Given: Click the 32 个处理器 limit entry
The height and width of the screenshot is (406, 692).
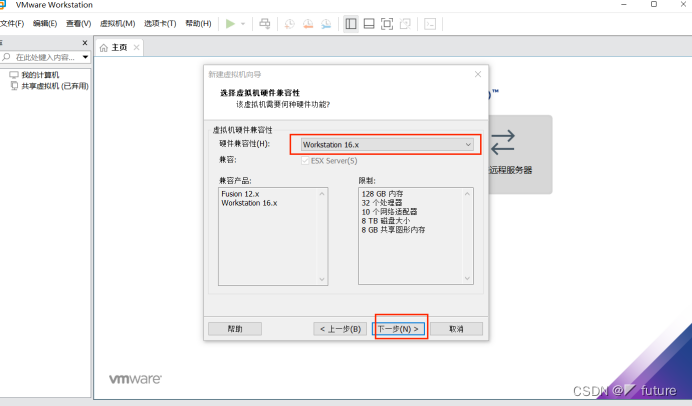Looking at the screenshot, I should (x=382, y=203).
